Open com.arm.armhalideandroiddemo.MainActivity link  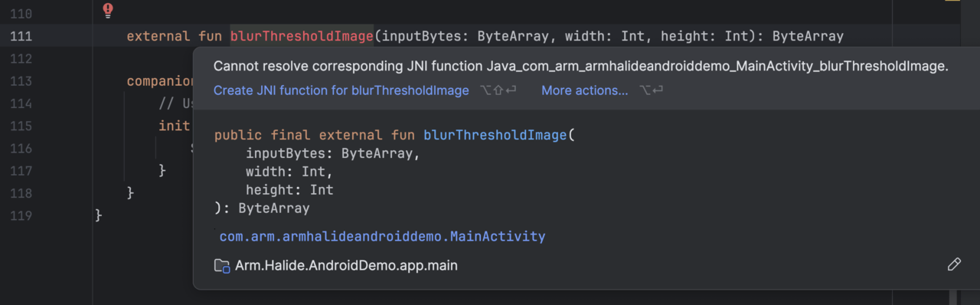[x=382, y=237]
